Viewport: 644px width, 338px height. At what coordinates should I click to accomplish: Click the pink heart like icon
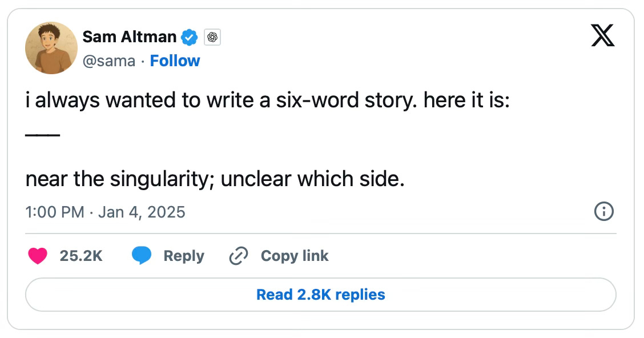coord(38,256)
